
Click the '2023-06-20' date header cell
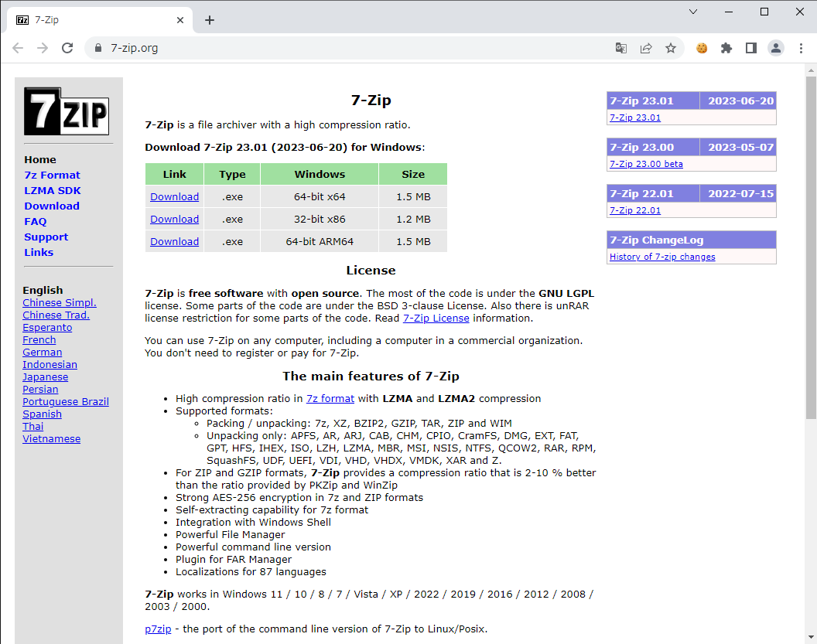tap(738, 101)
